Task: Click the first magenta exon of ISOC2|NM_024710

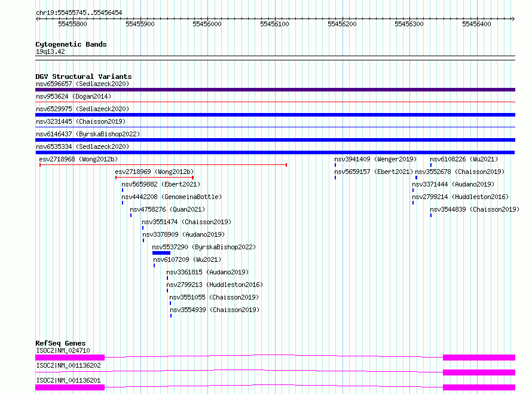Action: click(x=70, y=358)
